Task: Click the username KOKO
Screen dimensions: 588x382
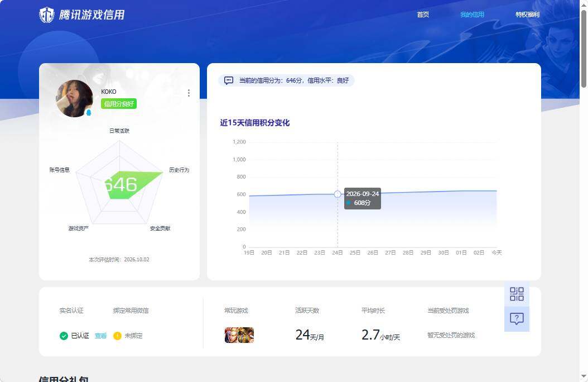Action: 109,92
